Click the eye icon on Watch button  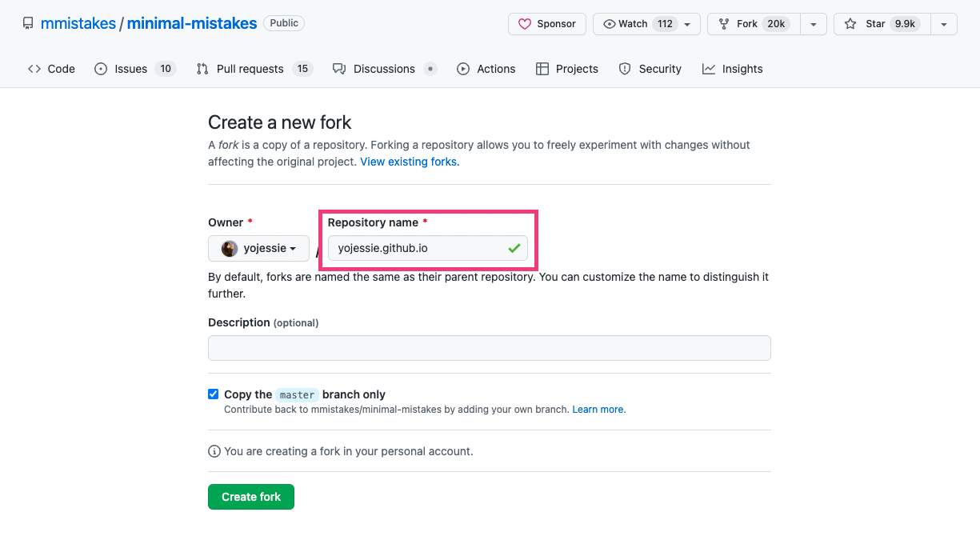610,24
